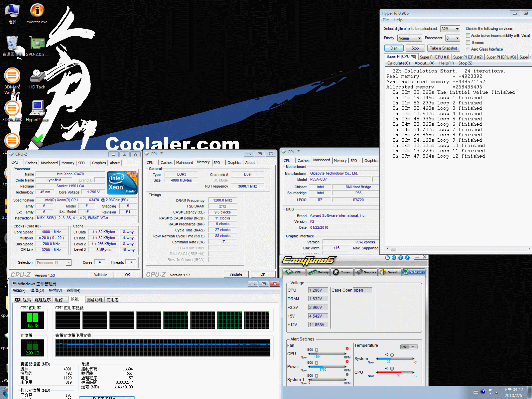Screen dimensions: 532x399
Task: Toggle the CPU fan alert red indicator
Action: [x=347, y=348]
